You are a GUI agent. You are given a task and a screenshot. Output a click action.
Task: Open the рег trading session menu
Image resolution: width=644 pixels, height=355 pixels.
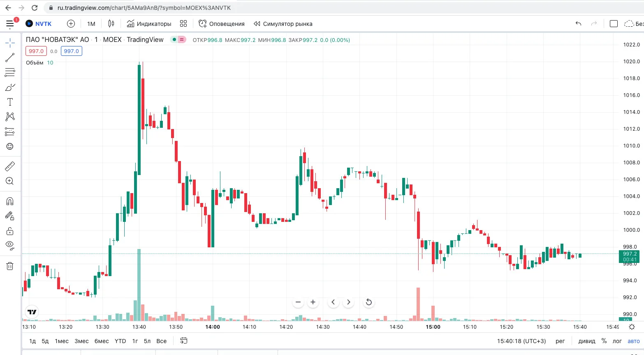click(560, 341)
